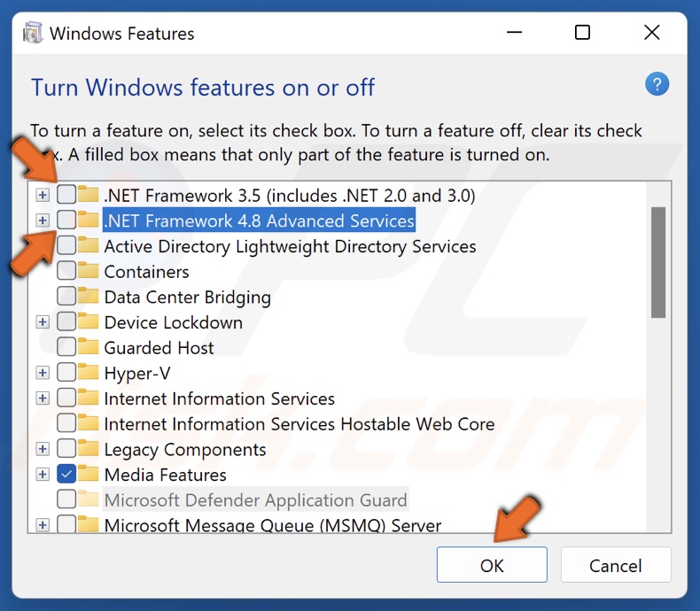The width and height of the screenshot is (700, 611).
Task: Click the Windows Features title bar icon
Action: (33, 33)
